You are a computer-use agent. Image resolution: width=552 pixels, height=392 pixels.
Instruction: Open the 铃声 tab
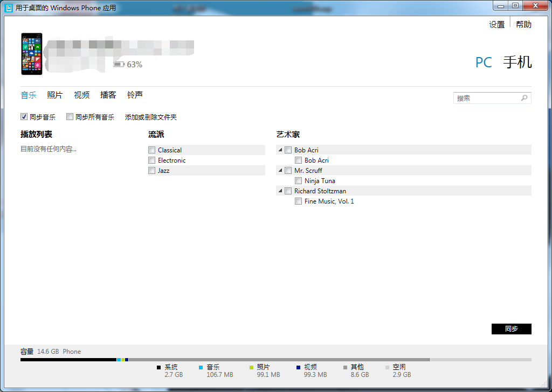click(135, 95)
